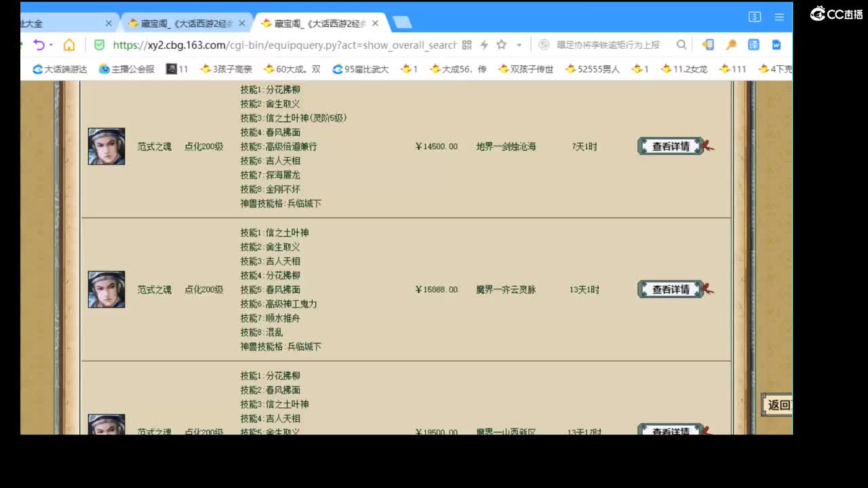View details of 地界一剑蚀沧海 listing
868x488 pixels.
[x=671, y=146]
